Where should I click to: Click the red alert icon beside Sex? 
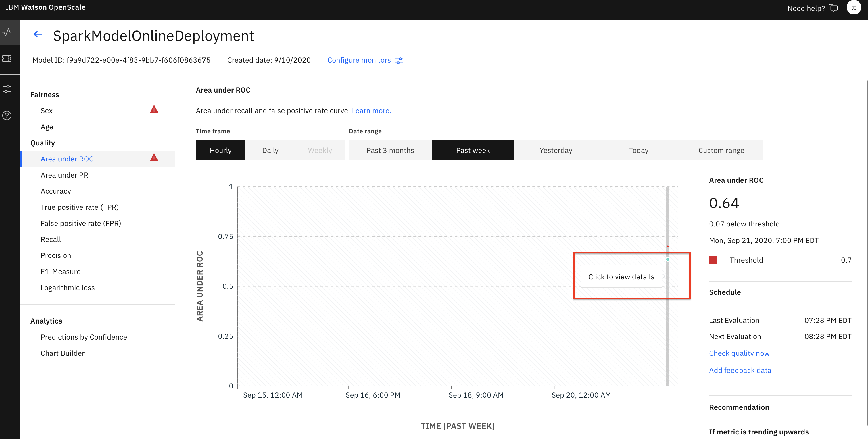(x=154, y=110)
